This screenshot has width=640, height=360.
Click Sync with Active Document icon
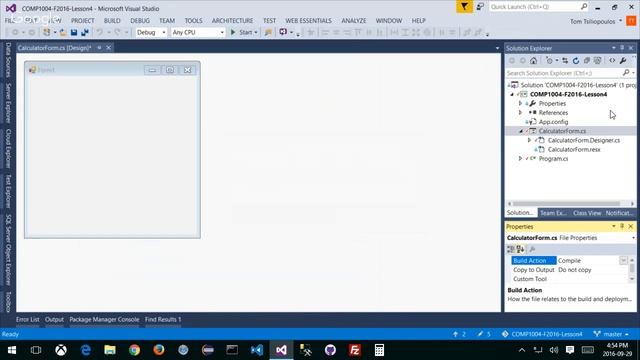565,61
